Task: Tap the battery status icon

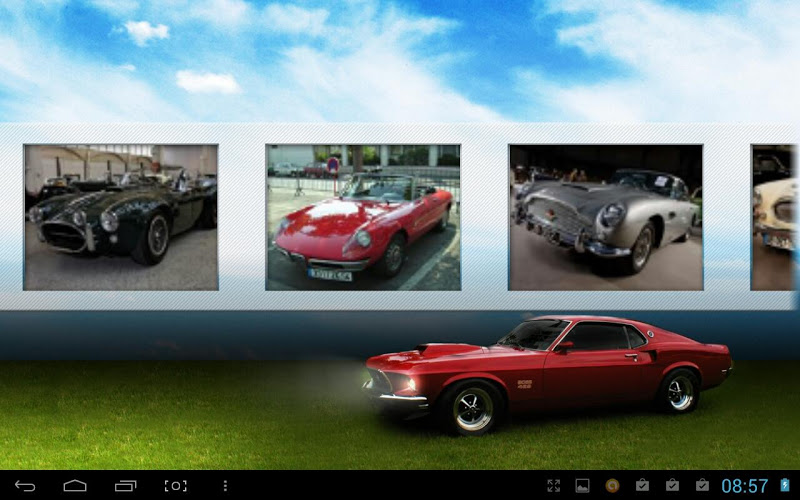Action: pos(785,486)
